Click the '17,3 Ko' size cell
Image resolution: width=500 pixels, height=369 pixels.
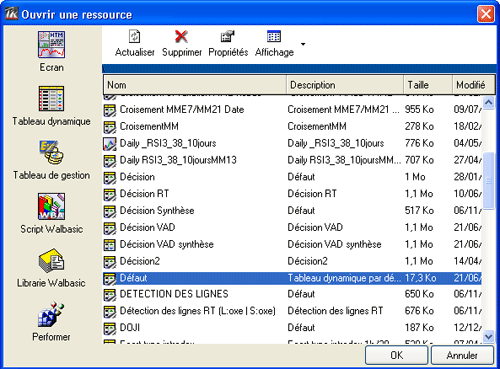421,278
